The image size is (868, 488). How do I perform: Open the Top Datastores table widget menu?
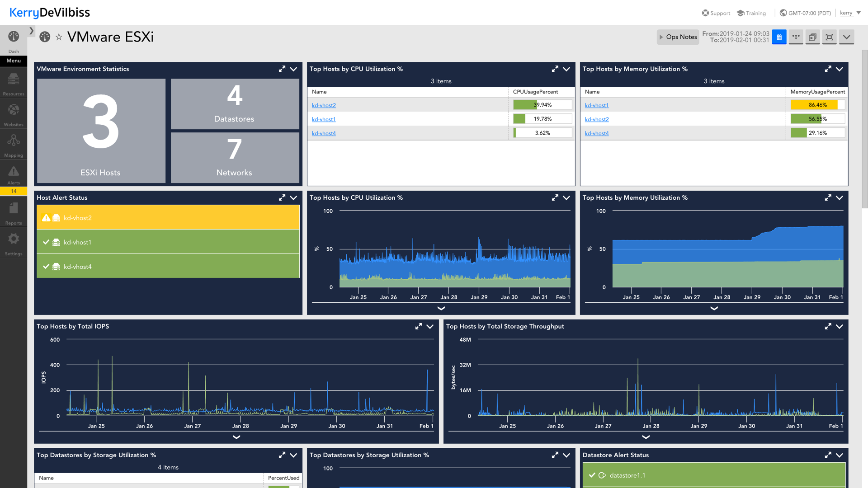(x=293, y=455)
